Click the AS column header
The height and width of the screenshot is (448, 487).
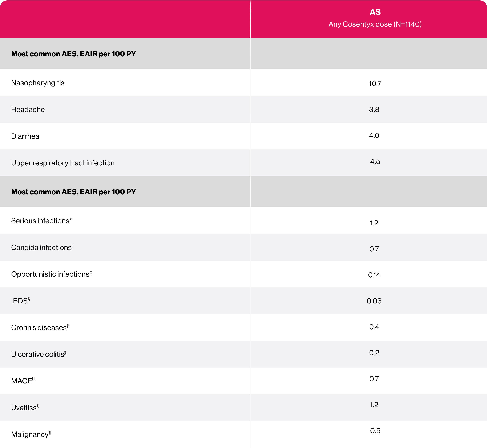375,12
